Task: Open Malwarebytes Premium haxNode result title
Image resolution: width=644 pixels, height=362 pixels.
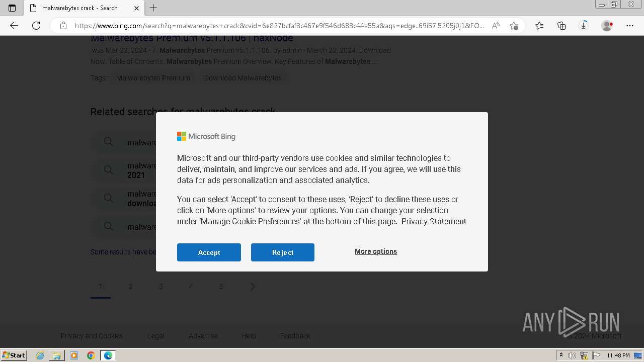Action: (x=192, y=39)
